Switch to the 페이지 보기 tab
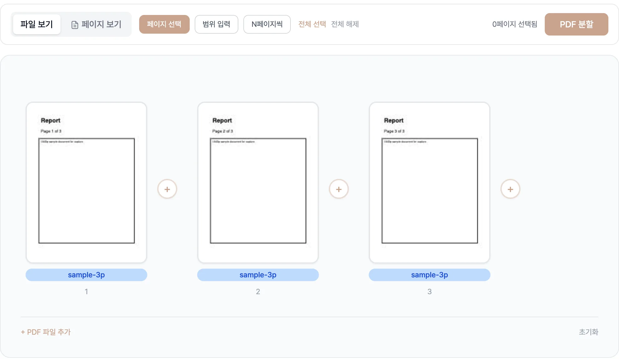The image size is (619, 364). click(x=96, y=24)
